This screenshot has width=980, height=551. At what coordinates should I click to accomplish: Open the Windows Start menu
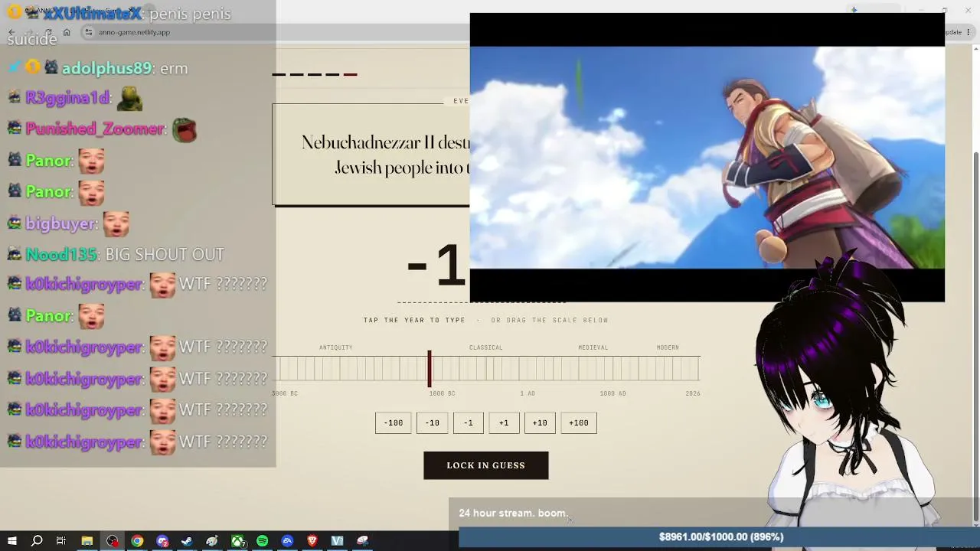point(11,541)
